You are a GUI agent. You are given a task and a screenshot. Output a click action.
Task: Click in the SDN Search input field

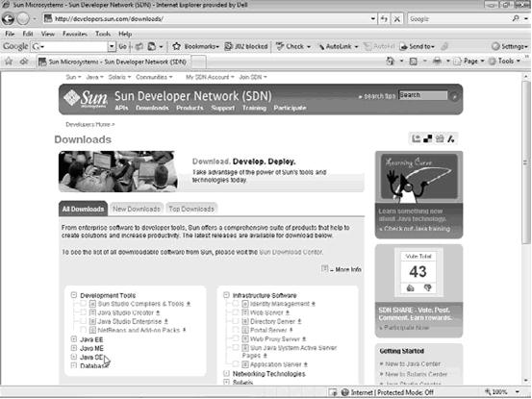point(422,95)
